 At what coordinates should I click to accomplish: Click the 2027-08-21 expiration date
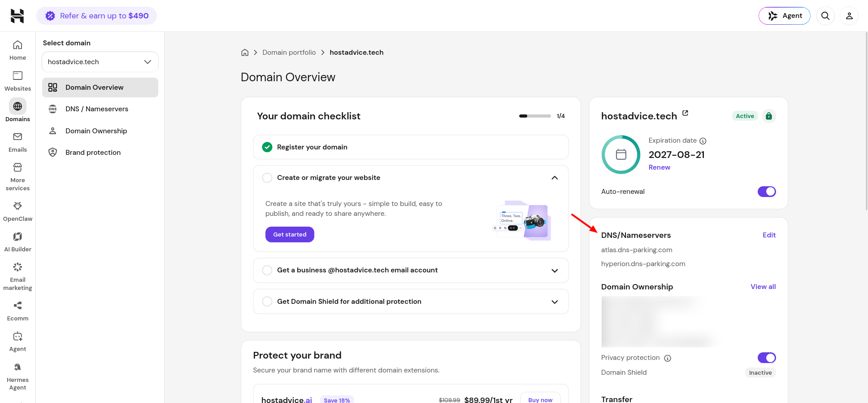coord(677,155)
